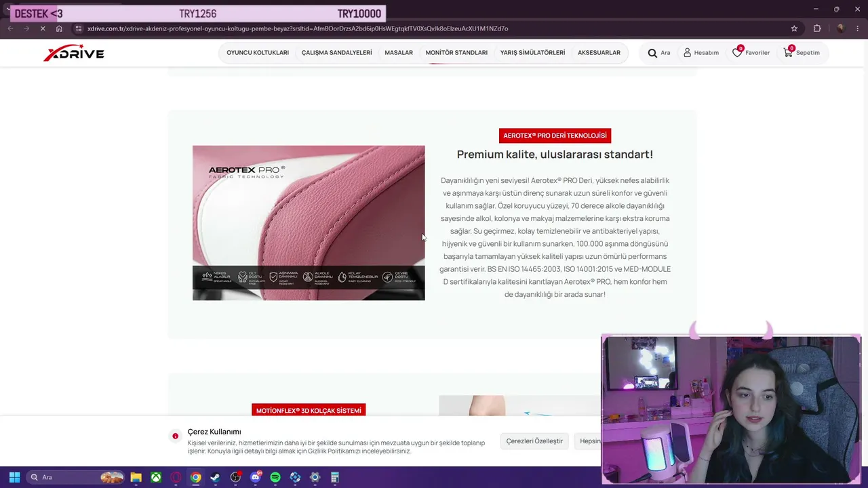The image size is (868, 488).
Task: Click the AEROTEX PRO DERİ TEKNOLOJİSİ badge
Action: pyautogui.click(x=555, y=136)
